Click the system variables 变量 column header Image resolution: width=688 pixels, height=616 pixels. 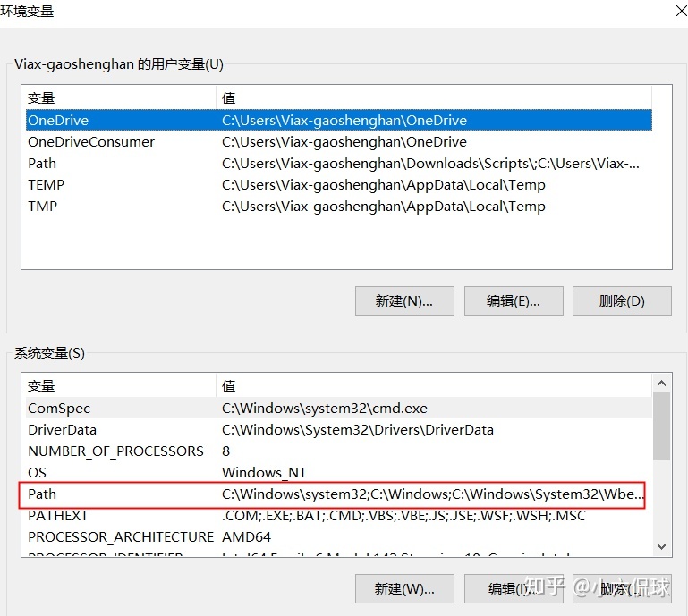pos(121,386)
